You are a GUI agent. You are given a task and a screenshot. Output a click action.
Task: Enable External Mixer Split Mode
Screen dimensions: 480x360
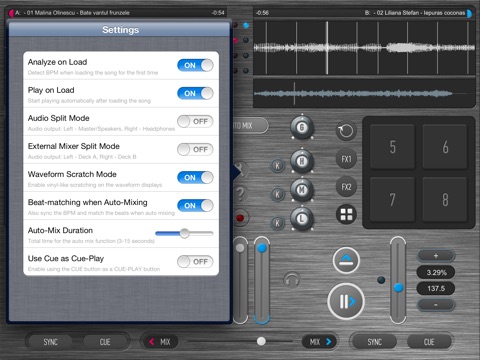pyautogui.click(x=195, y=149)
